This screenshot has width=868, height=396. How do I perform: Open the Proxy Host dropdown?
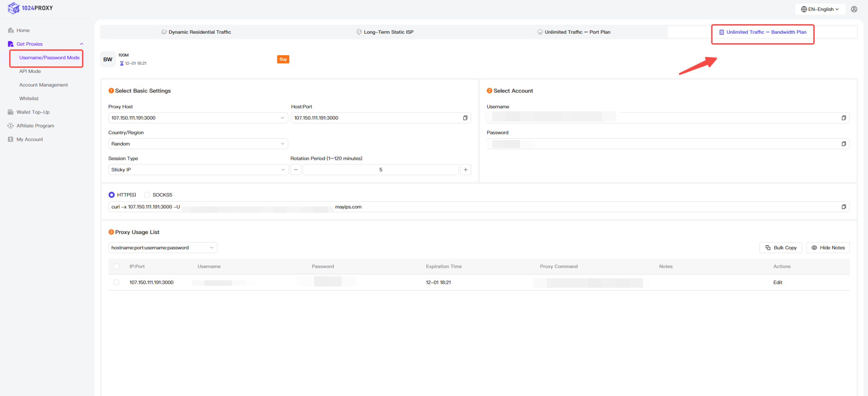pos(198,118)
